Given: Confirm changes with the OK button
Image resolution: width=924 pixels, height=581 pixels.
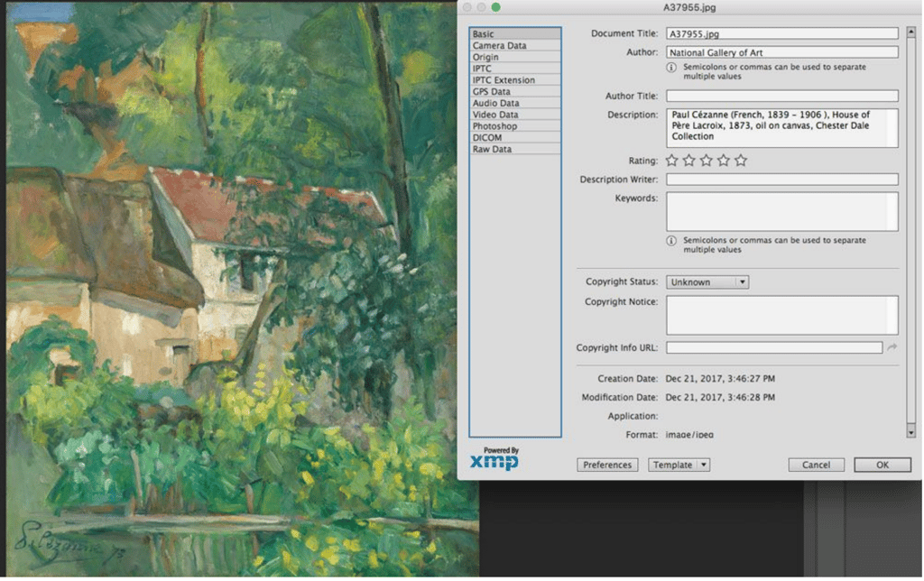Looking at the screenshot, I should click(882, 465).
